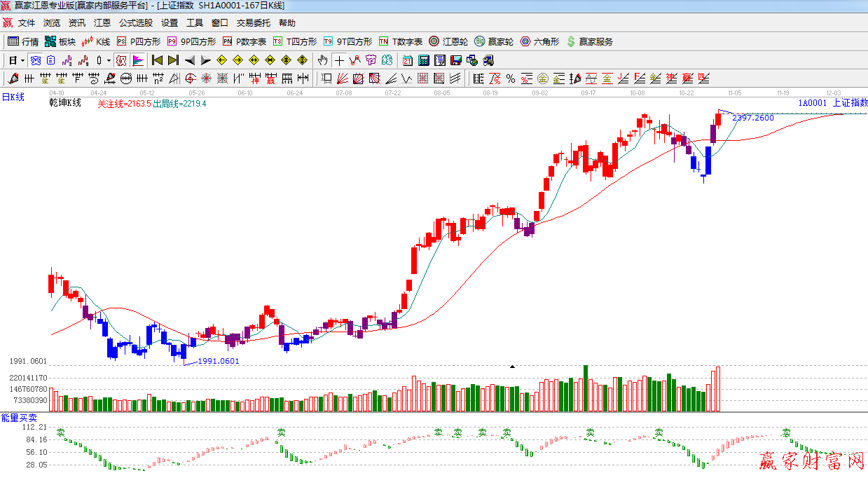Screen dimensions: 868x478
Task: Open the candlestick style dropdown arrow
Action: pyautogui.click(x=109, y=60)
